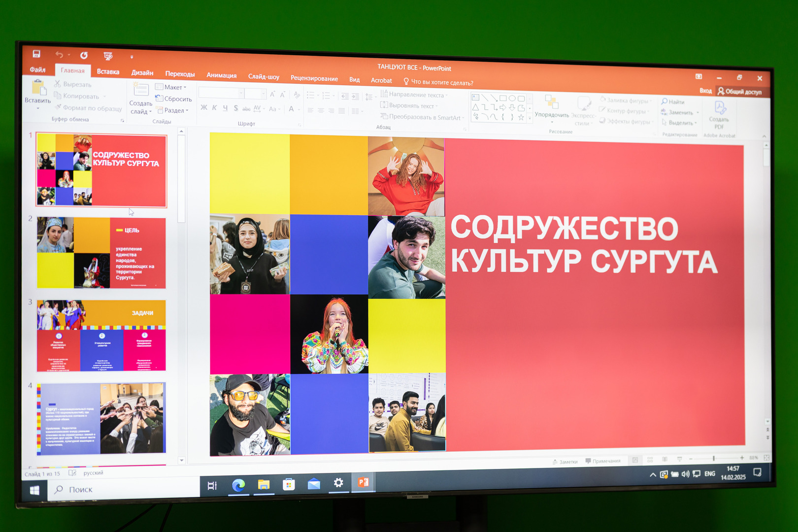This screenshot has height=532, width=798.
Task: Select the triangle shape in shapes gallery
Action: coord(475,107)
